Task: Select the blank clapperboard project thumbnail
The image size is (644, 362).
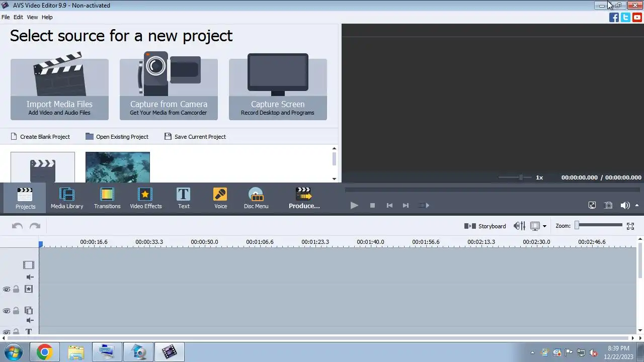Action: [x=43, y=167]
